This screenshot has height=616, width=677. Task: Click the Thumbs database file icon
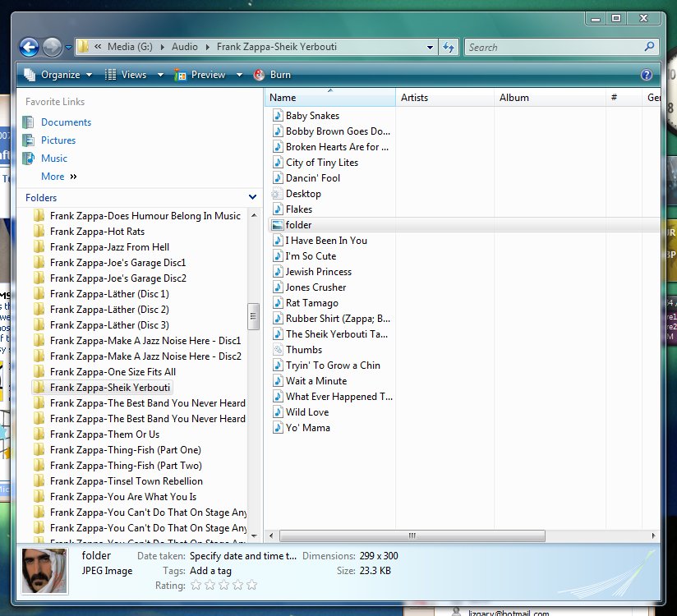(x=277, y=350)
